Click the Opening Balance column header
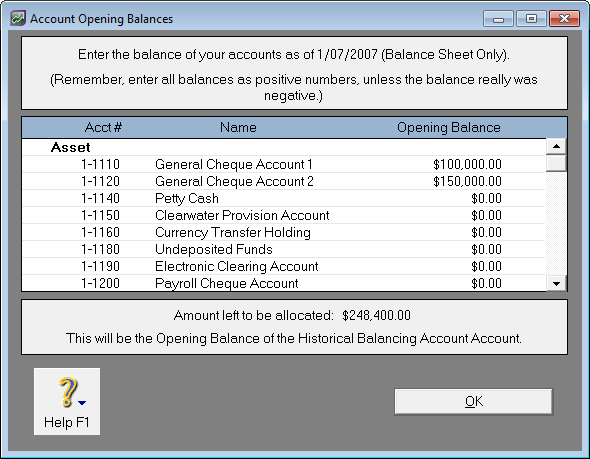This screenshot has width=590, height=459. pos(449,128)
